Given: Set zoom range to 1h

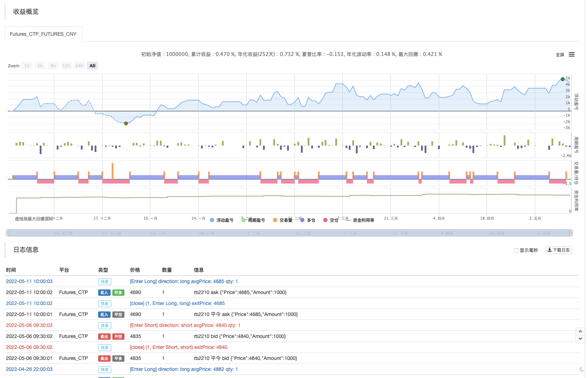Looking at the screenshot, I should tap(27, 66).
